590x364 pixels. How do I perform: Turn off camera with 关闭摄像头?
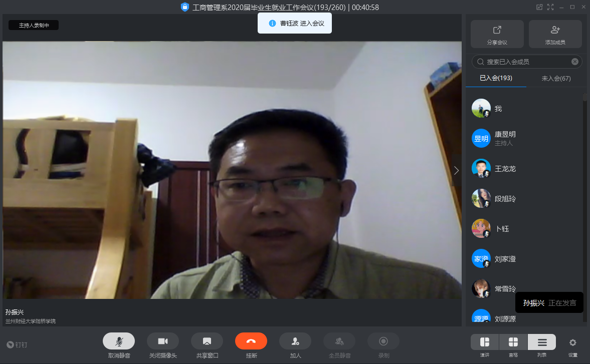pyautogui.click(x=163, y=341)
